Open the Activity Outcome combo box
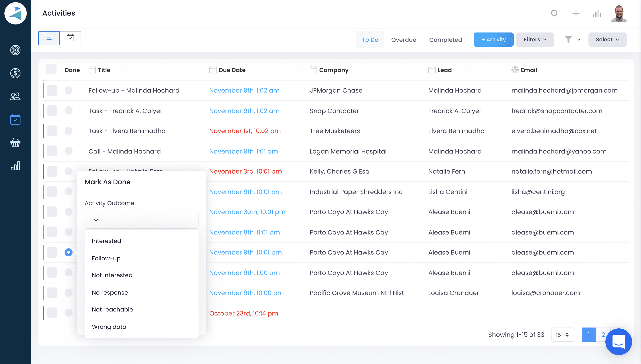The image size is (641, 364). (x=141, y=220)
